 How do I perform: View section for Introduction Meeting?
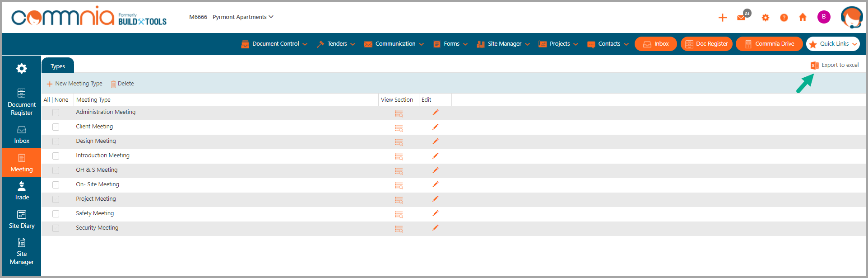pyautogui.click(x=399, y=156)
